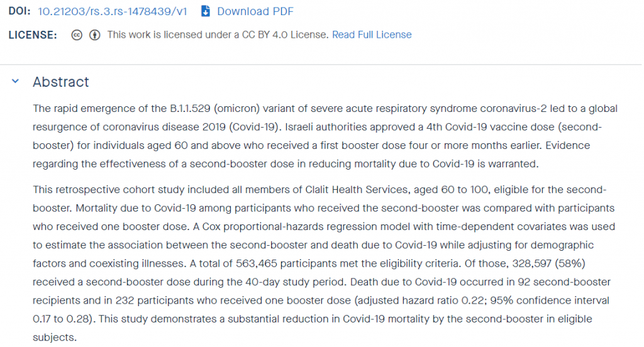Image resolution: width=644 pixels, height=347 pixels.
Task: Click the word (omicron) in the abstract
Action: [237, 108]
